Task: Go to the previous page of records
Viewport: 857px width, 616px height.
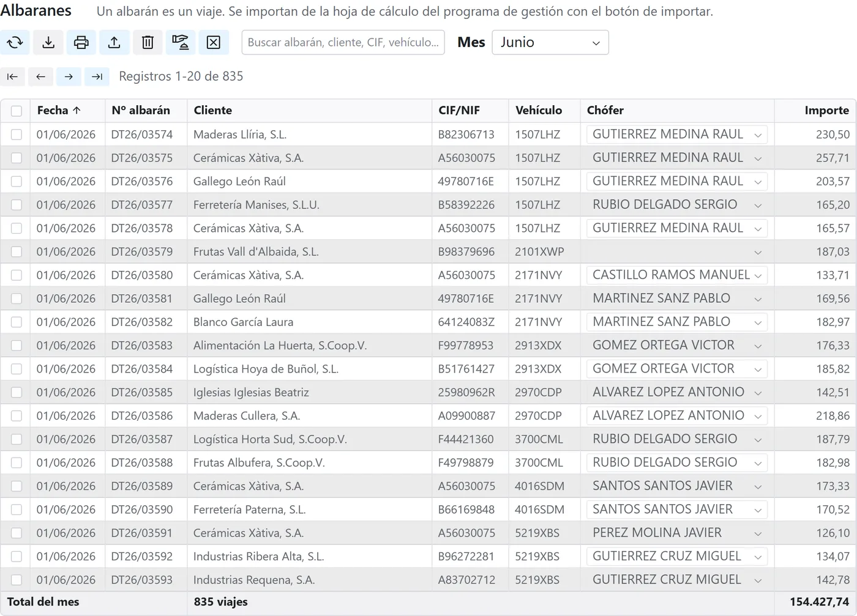Action: [40, 76]
